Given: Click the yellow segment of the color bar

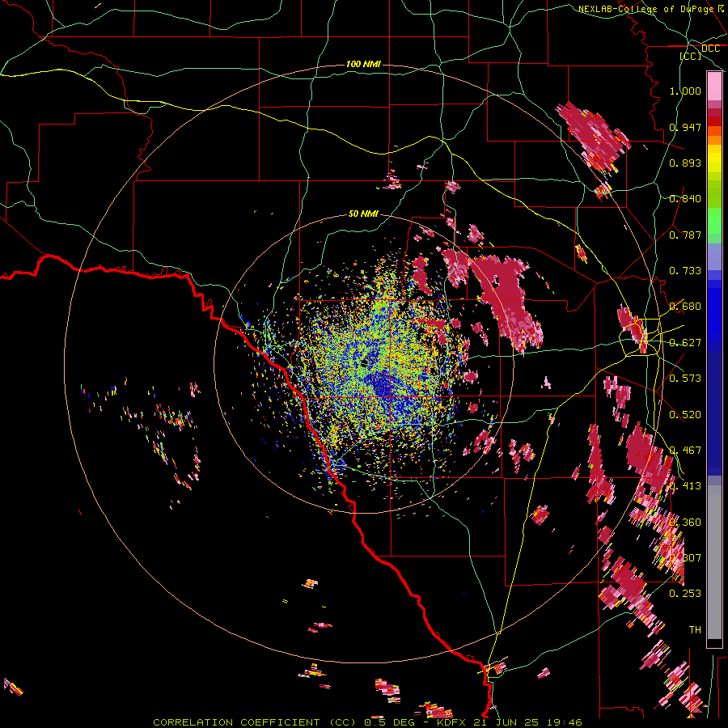Looking at the screenshot, I should click(x=714, y=159).
